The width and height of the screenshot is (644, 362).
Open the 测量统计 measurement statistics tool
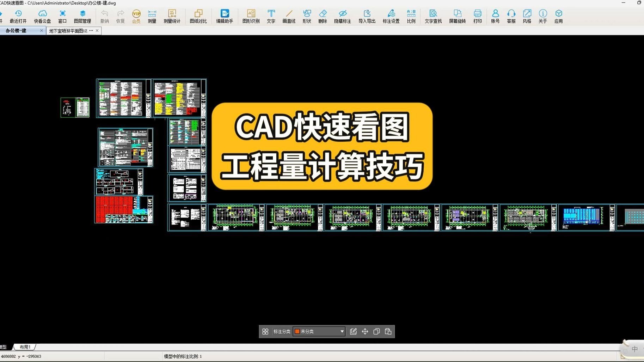172,16
